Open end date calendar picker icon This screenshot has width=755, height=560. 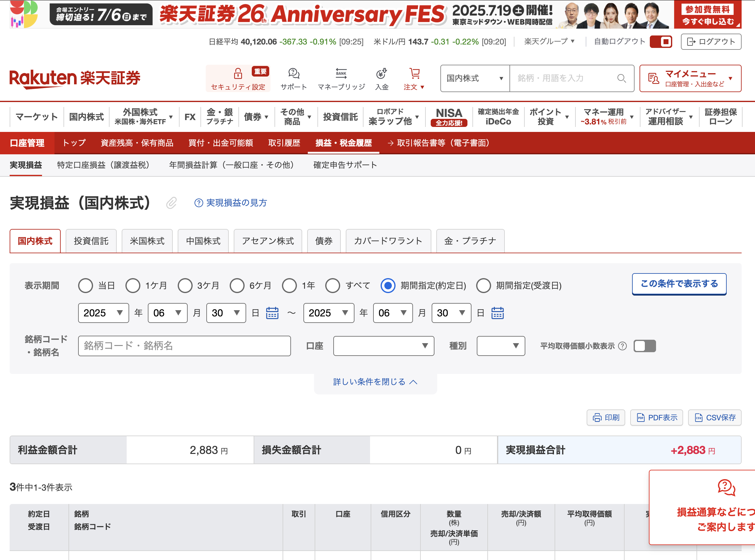pos(497,313)
